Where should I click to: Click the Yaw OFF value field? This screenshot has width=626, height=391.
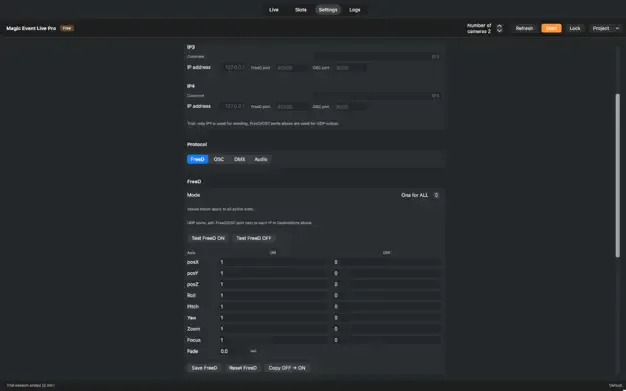point(387,318)
